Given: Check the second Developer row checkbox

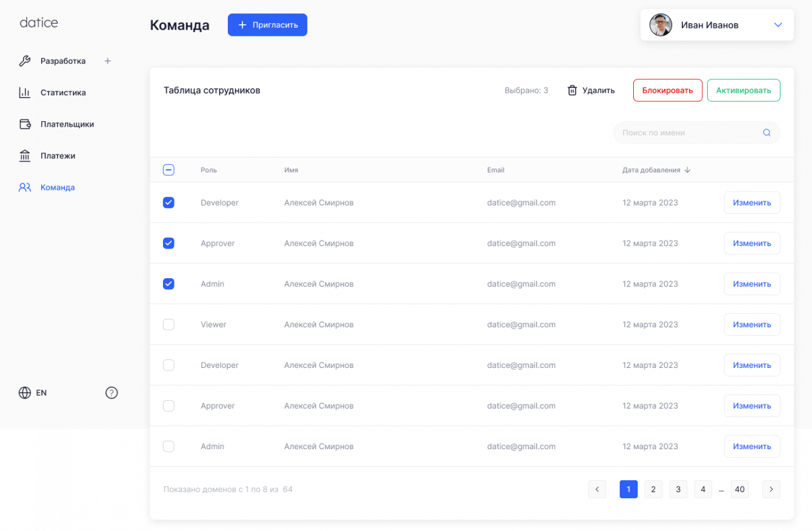Looking at the screenshot, I should (169, 365).
